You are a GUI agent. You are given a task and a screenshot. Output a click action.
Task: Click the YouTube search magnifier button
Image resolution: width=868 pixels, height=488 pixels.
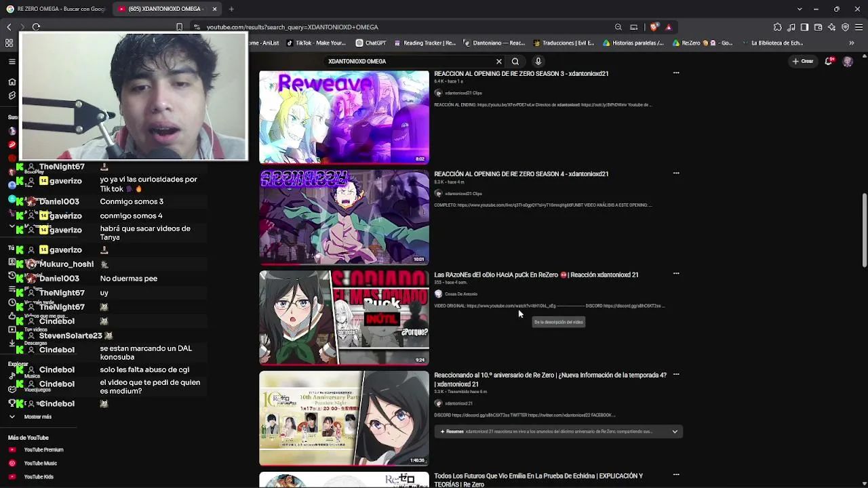515,61
